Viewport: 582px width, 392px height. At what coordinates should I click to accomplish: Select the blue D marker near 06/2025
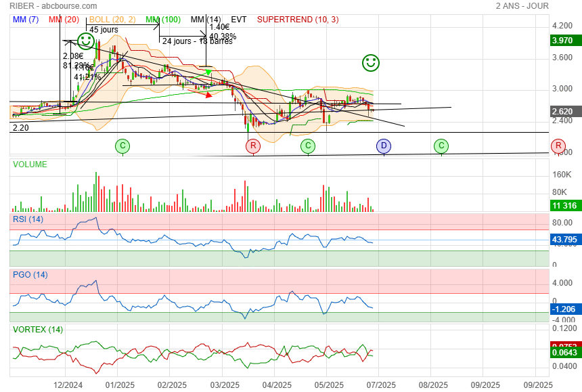[384, 146]
